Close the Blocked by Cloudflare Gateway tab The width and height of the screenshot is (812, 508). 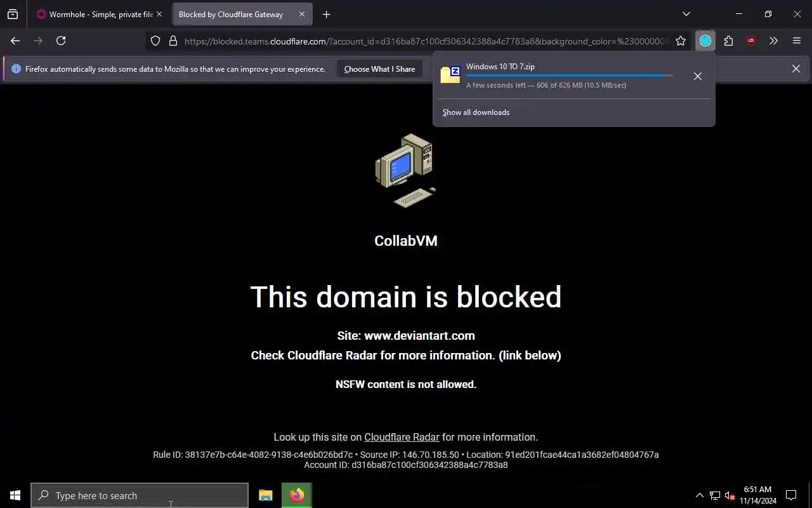coord(302,14)
